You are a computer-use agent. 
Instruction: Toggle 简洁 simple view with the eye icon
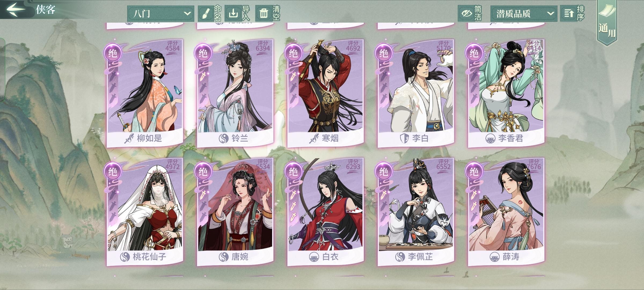(466, 13)
